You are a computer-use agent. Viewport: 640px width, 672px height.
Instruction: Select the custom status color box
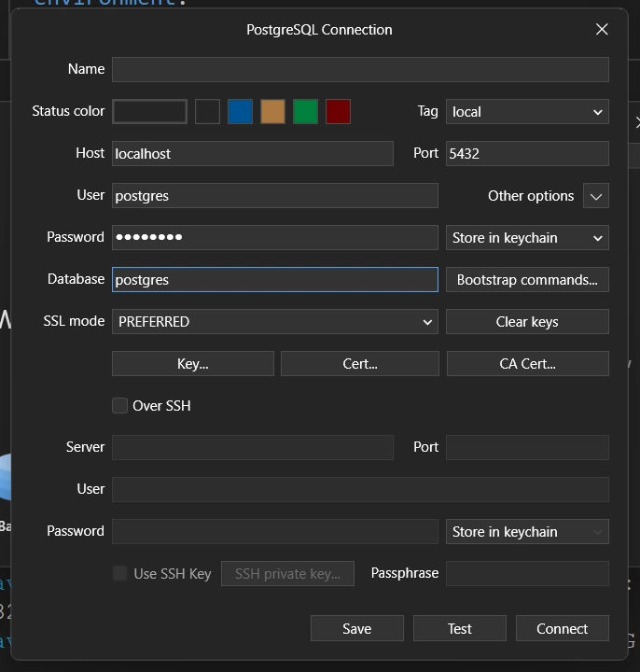(149, 111)
